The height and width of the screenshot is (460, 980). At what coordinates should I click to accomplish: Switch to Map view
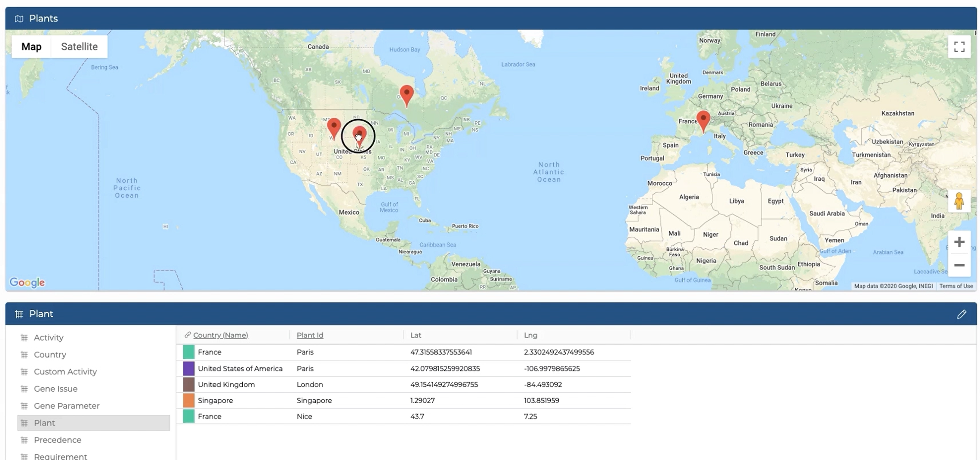click(x=31, y=46)
